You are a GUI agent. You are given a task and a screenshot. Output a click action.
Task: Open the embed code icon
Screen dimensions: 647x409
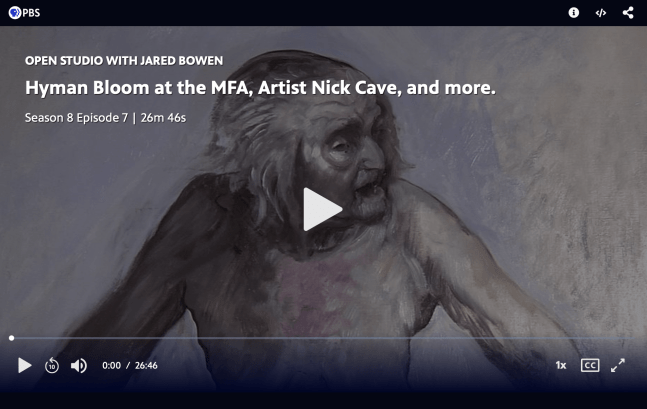(601, 13)
